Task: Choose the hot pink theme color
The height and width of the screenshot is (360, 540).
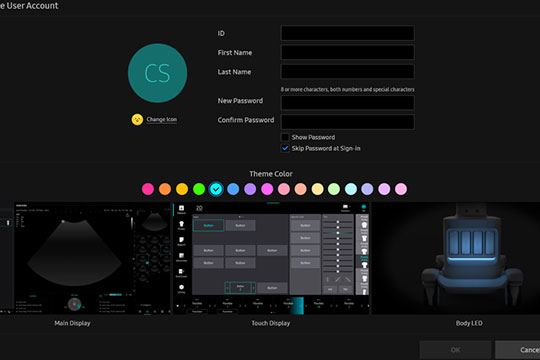Action: 148,189
